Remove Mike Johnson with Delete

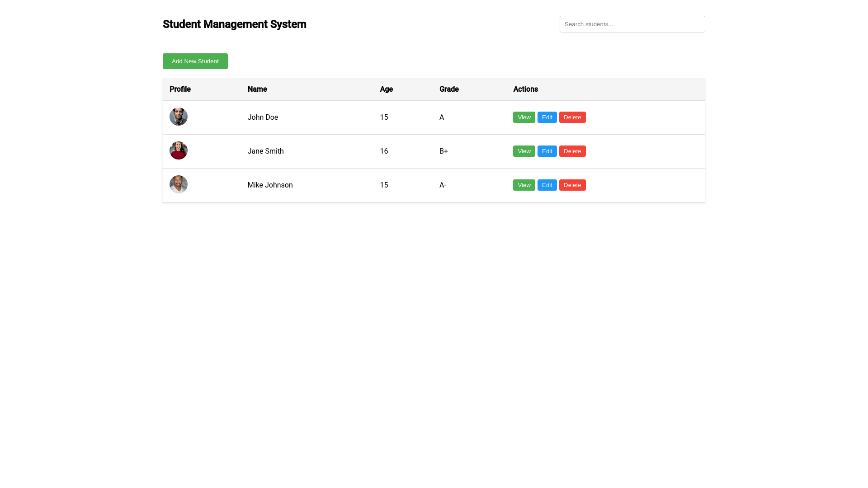click(x=572, y=185)
